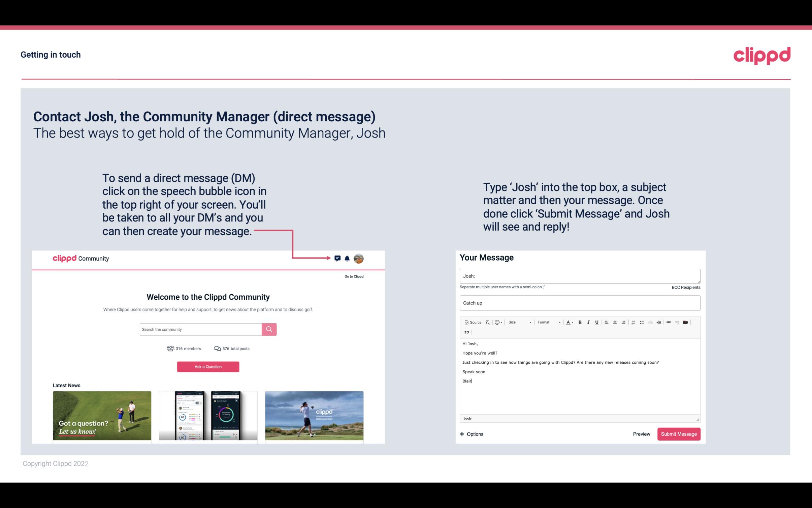Expand the Options section
Viewport: 812px width, 508px height.
[471, 434]
